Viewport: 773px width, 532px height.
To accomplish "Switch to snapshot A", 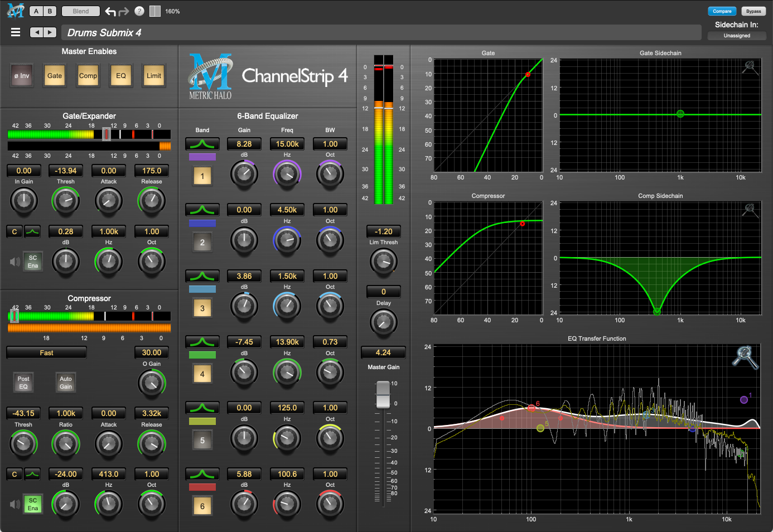I will [x=36, y=11].
